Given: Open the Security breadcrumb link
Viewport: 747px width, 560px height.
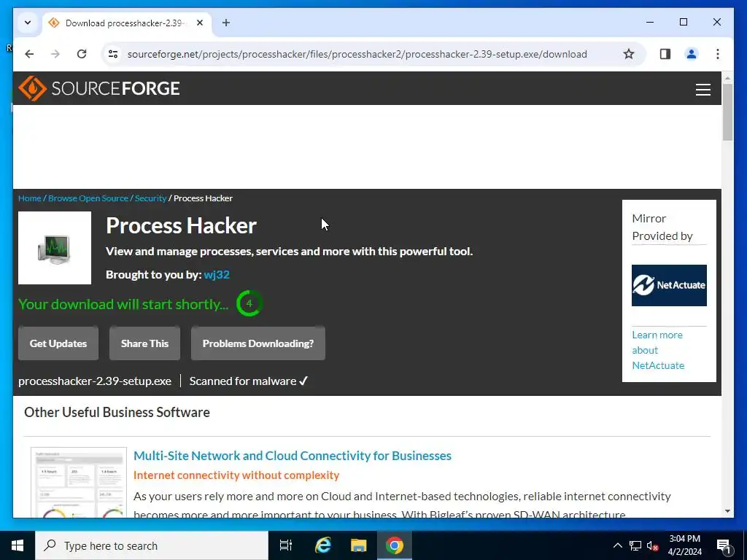Looking at the screenshot, I should pyautogui.click(x=150, y=198).
